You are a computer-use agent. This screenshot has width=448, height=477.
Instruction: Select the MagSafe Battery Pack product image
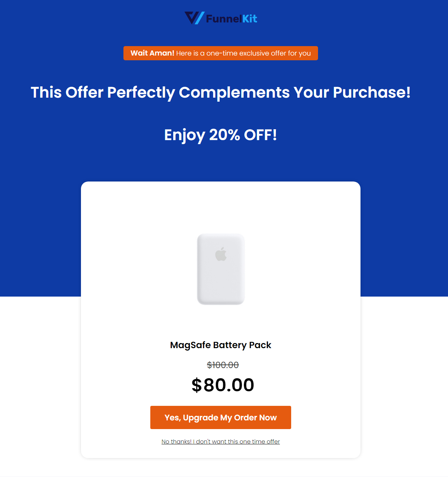tap(221, 269)
